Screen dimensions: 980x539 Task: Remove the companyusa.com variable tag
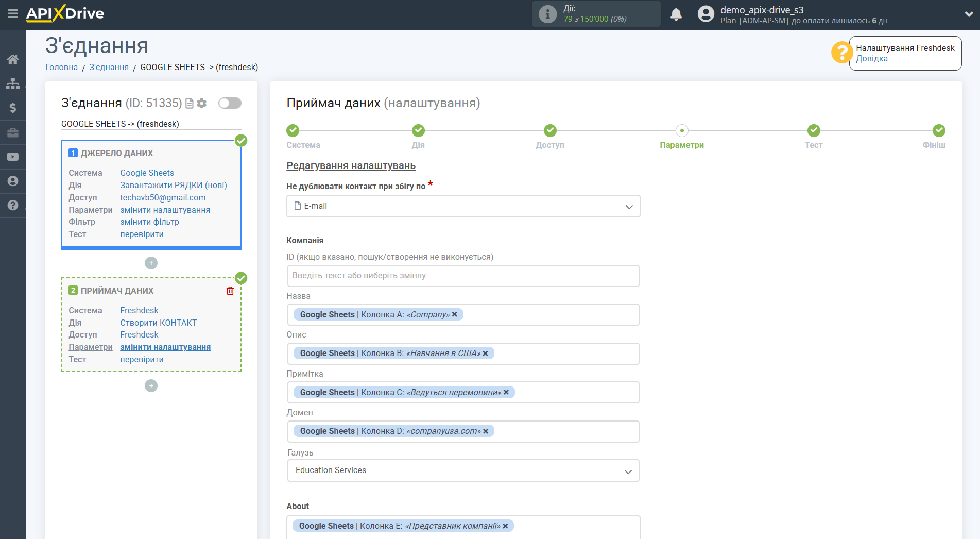coord(486,431)
